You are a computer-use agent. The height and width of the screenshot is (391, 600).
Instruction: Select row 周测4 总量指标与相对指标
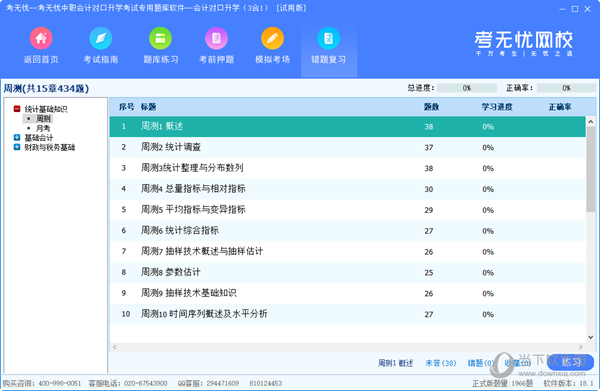[347, 189]
